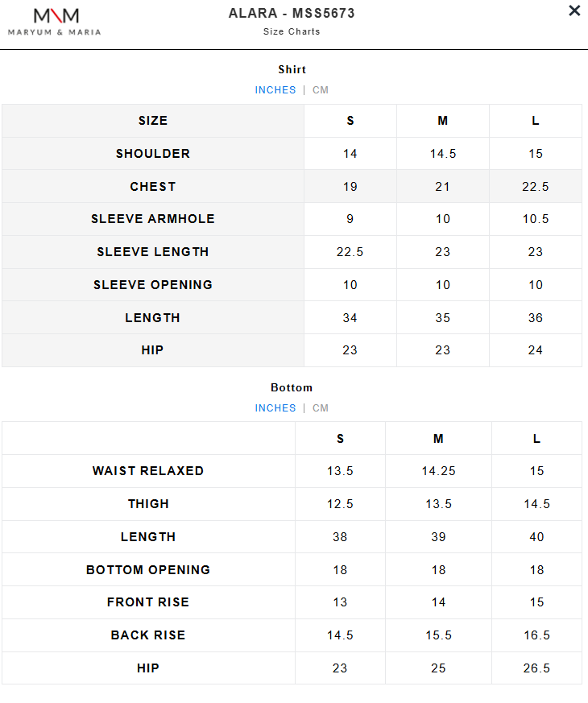
Task: Click the SLEEVE LENGTH small size value 22.5
Action: tap(350, 252)
